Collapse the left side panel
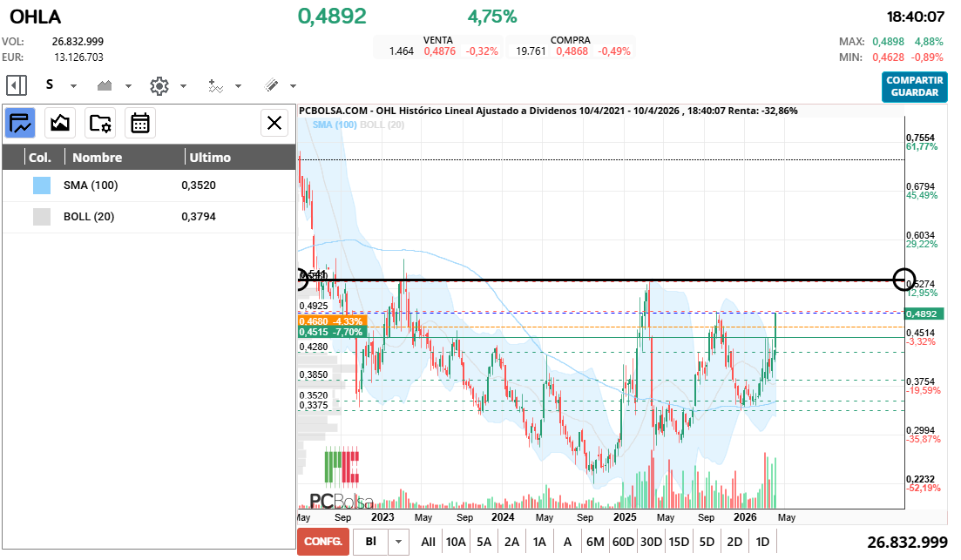961x560 pixels. point(15,84)
